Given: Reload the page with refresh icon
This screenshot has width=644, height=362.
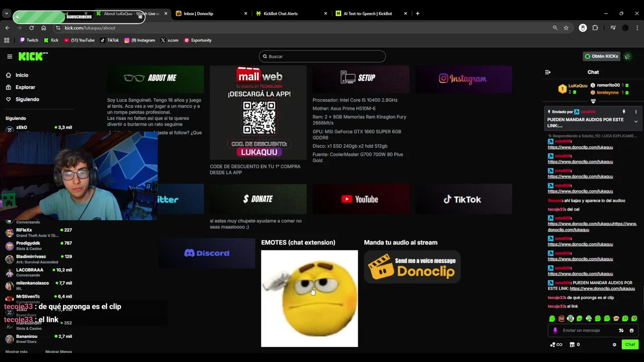Looking at the screenshot, I should tap(31, 28).
